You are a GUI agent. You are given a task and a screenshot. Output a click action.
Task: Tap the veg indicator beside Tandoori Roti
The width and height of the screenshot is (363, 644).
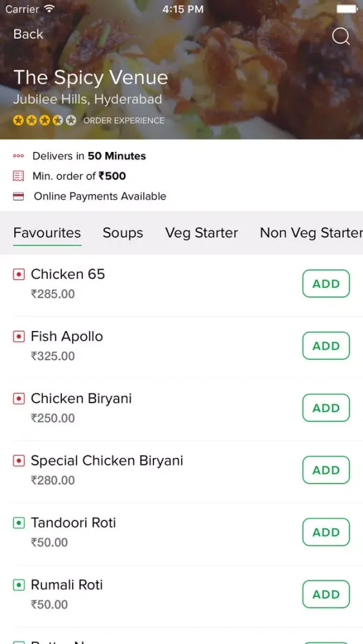coord(19,523)
